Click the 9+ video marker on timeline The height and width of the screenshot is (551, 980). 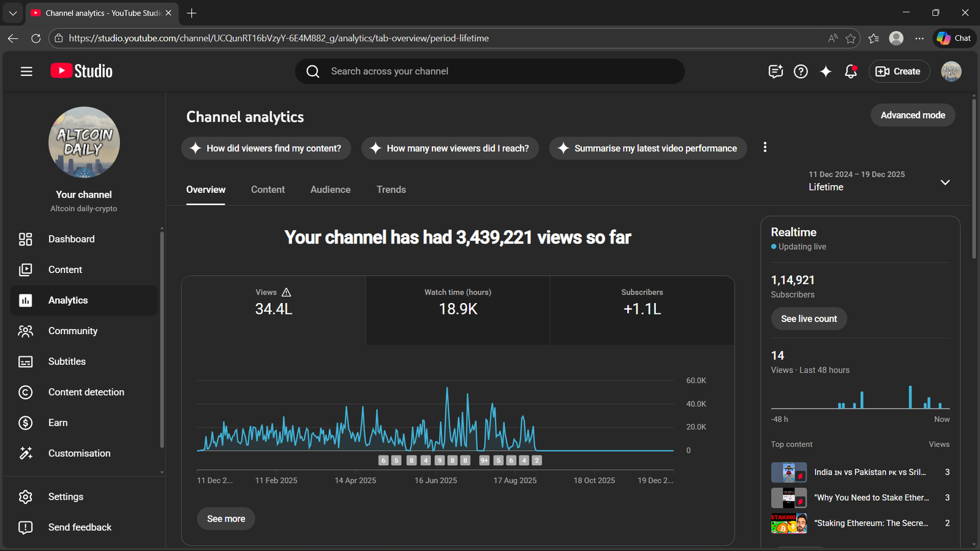pyautogui.click(x=484, y=460)
